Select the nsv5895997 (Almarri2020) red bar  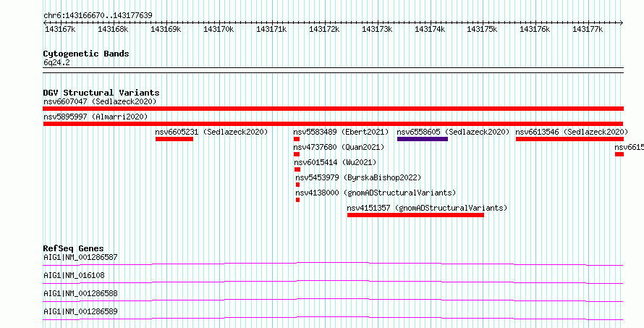[333, 124]
